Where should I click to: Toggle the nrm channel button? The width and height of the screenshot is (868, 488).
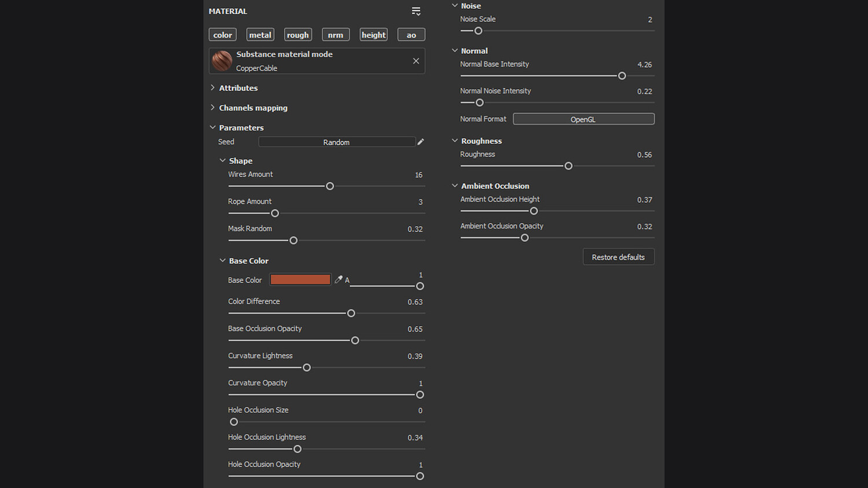[x=336, y=35]
